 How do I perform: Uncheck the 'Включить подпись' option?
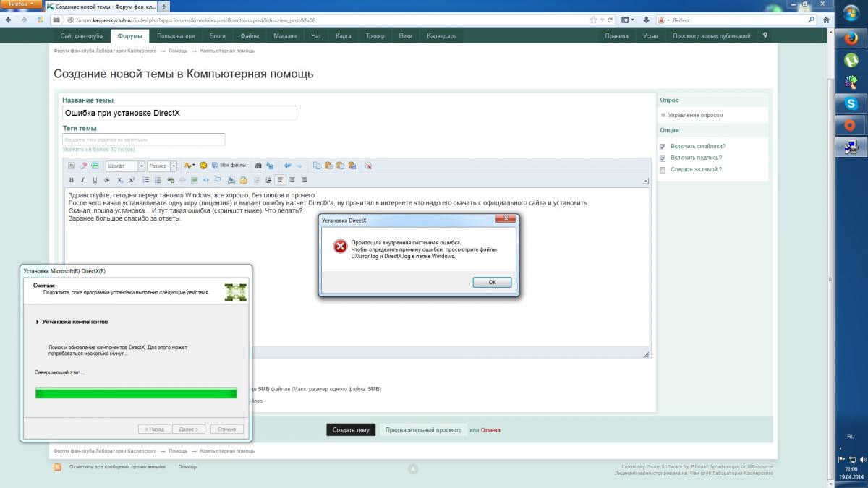coord(663,158)
